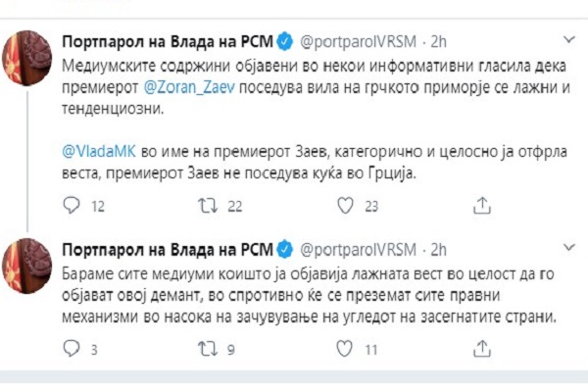Like the first tweet with 23 likes
The width and height of the screenshot is (588, 392).
(x=345, y=205)
